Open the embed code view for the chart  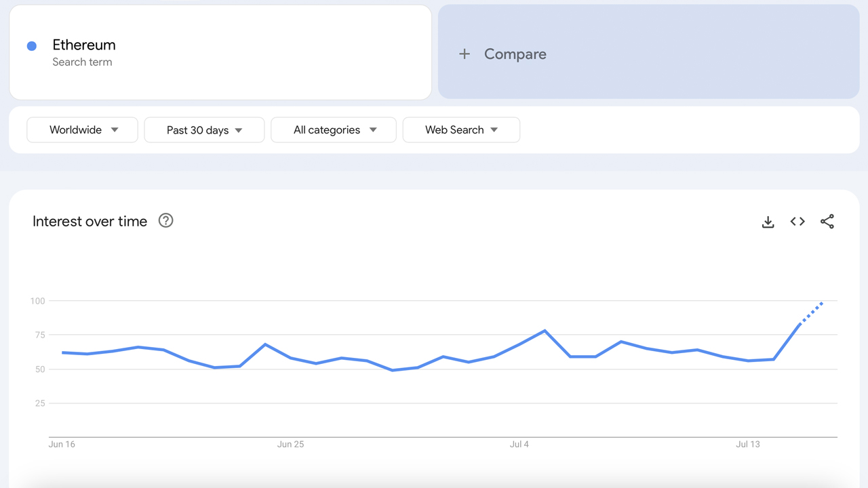click(797, 221)
